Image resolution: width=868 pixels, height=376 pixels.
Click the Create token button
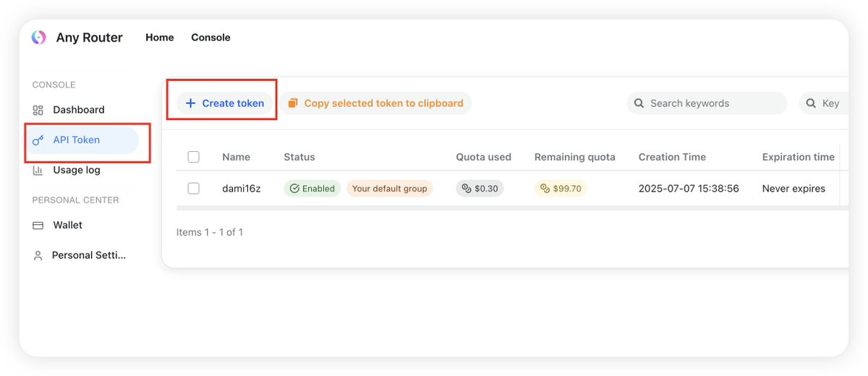point(225,103)
